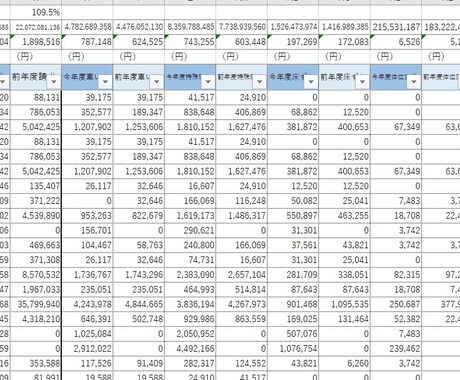Select the cell containing 290,621
Image resolution: width=460 pixels, height=380 pixels.
pos(190,230)
